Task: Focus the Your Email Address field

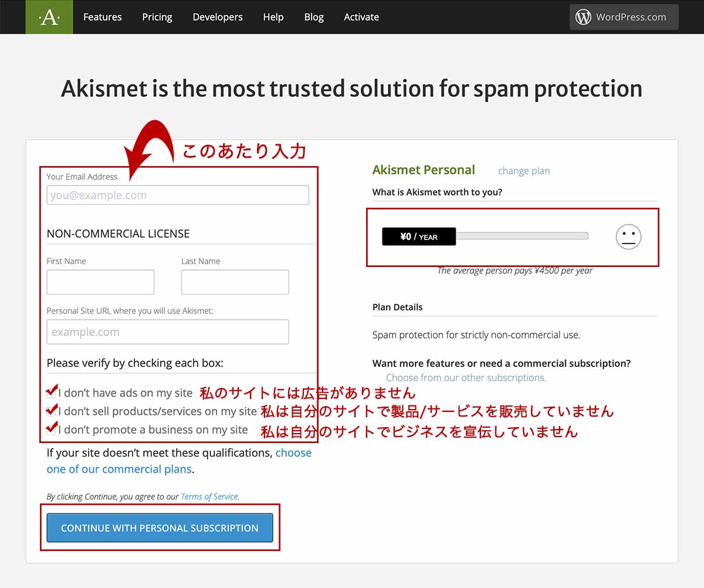Action: (178, 195)
